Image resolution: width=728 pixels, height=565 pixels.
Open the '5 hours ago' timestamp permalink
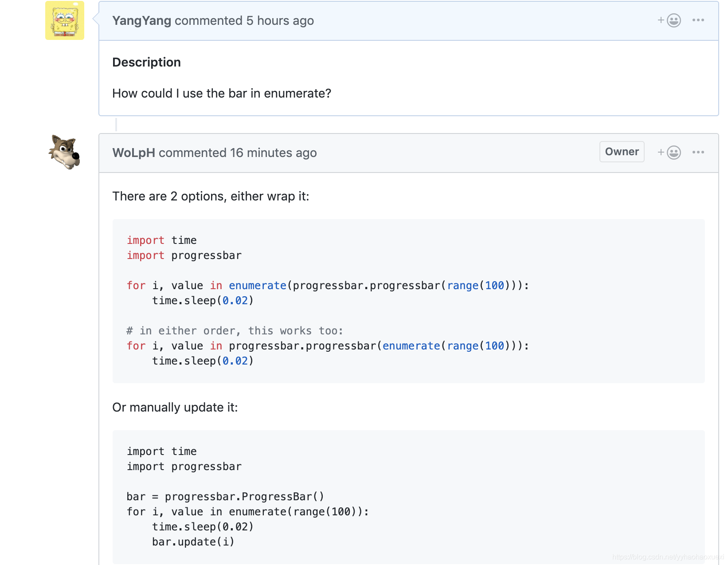coord(280,20)
